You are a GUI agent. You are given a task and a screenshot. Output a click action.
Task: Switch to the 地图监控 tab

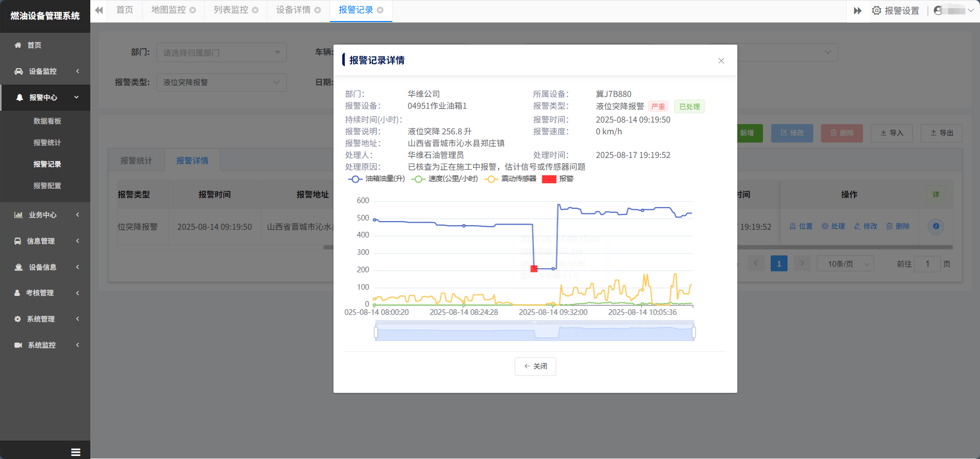coord(168,10)
